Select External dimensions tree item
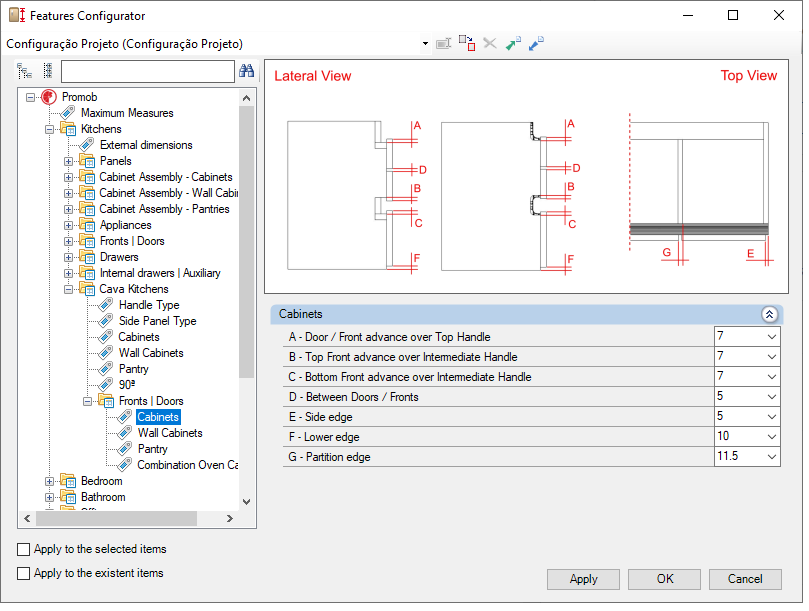 pos(146,145)
